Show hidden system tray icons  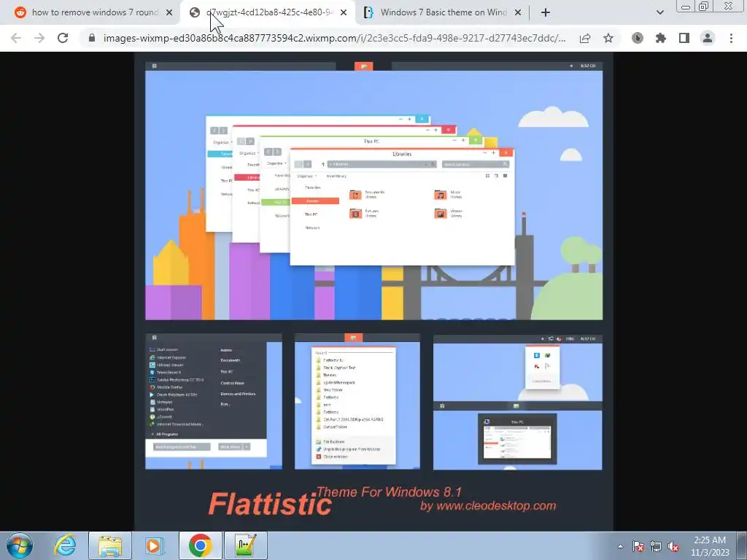620,546
